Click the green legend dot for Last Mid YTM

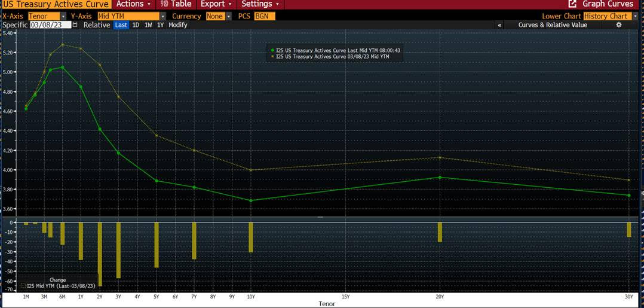[272, 50]
